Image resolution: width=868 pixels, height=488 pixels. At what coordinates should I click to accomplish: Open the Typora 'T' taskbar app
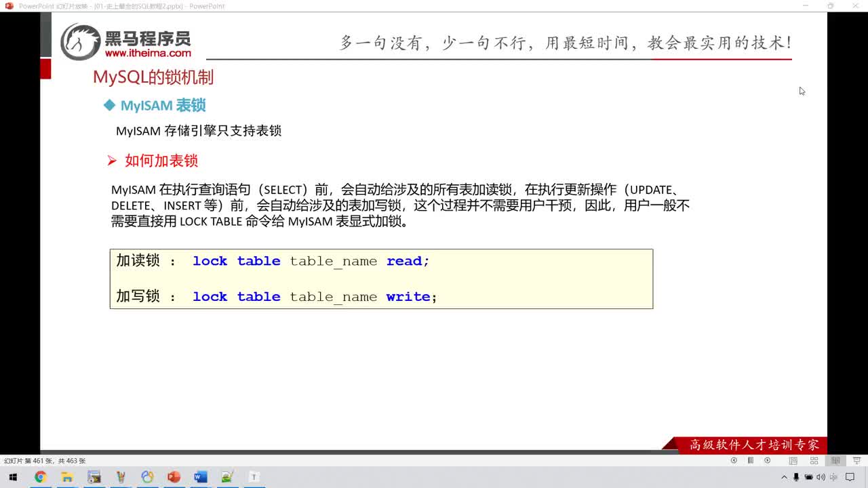pos(254,477)
